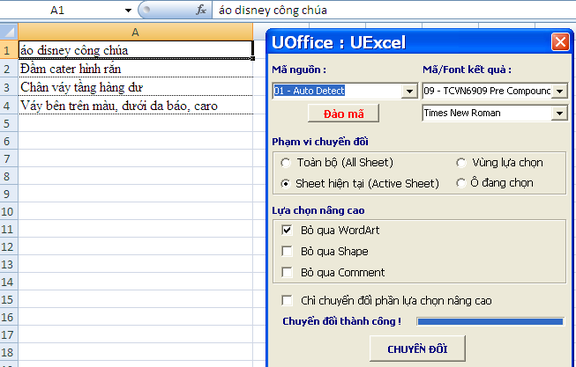Screen dimensions: 576x367
Task: Open the Name Box dropdown arrow
Action: (128, 10)
